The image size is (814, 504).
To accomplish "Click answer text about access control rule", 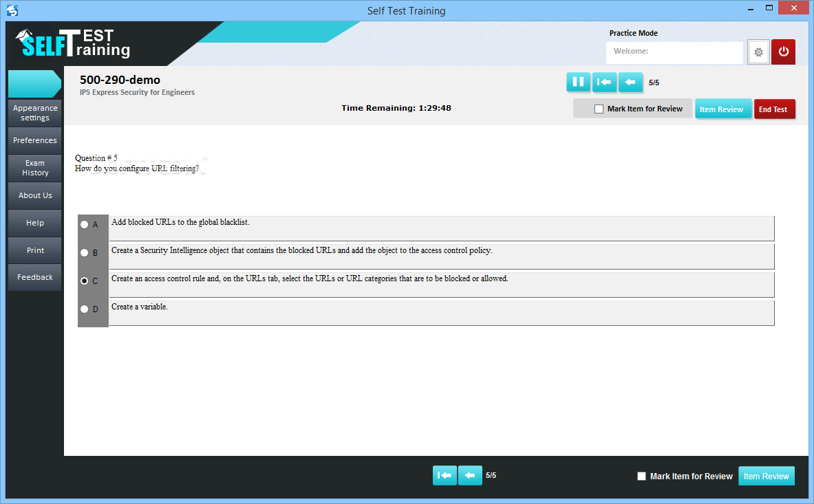I will [x=310, y=278].
